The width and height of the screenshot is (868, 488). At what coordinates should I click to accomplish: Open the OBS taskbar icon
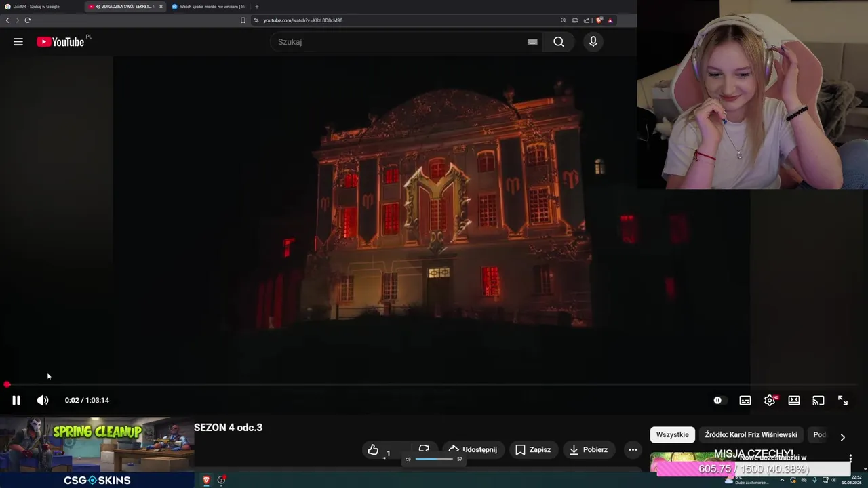221,480
